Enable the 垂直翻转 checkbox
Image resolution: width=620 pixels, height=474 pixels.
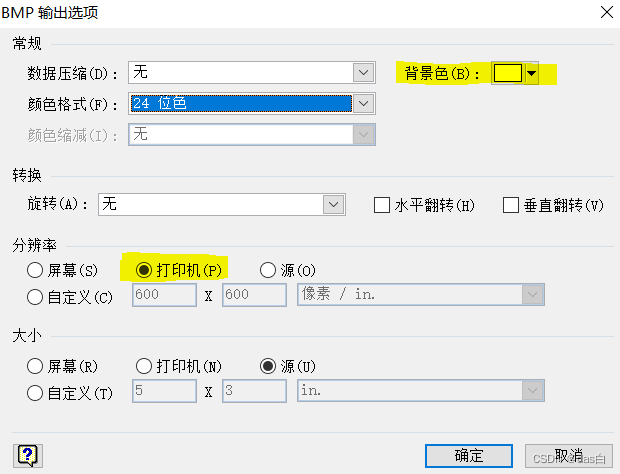[x=511, y=205]
